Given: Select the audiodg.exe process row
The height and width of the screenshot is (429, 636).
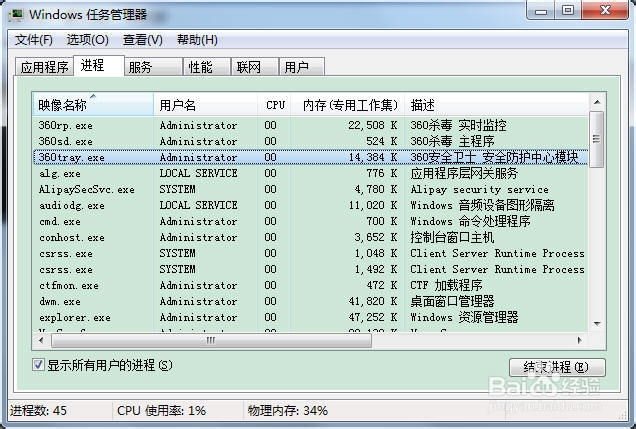Looking at the screenshot, I should [x=311, y=205].
